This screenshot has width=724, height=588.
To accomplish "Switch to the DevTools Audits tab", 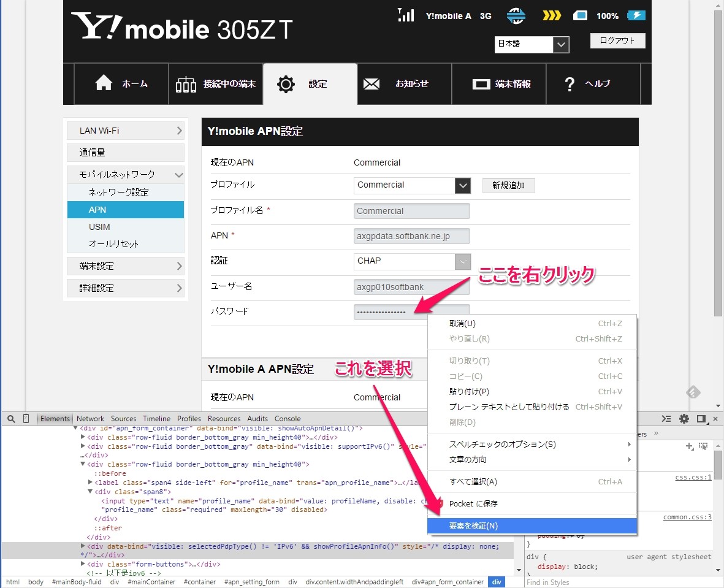I will [257, 419].
